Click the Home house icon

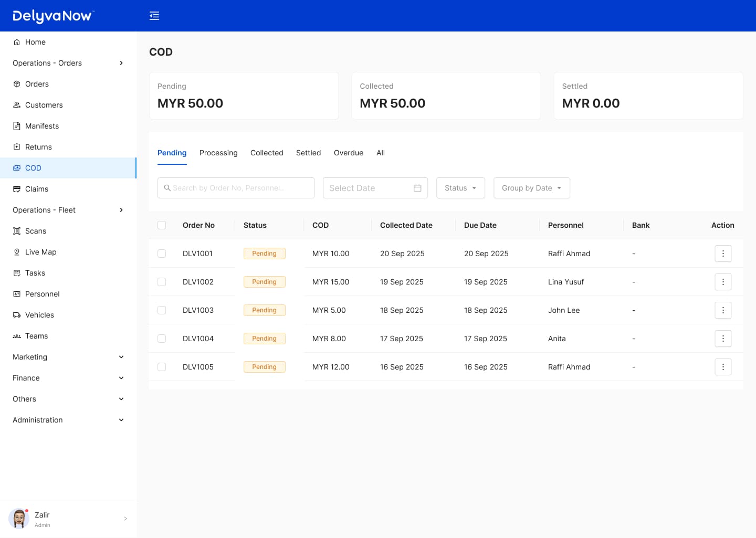click(17, 42)
